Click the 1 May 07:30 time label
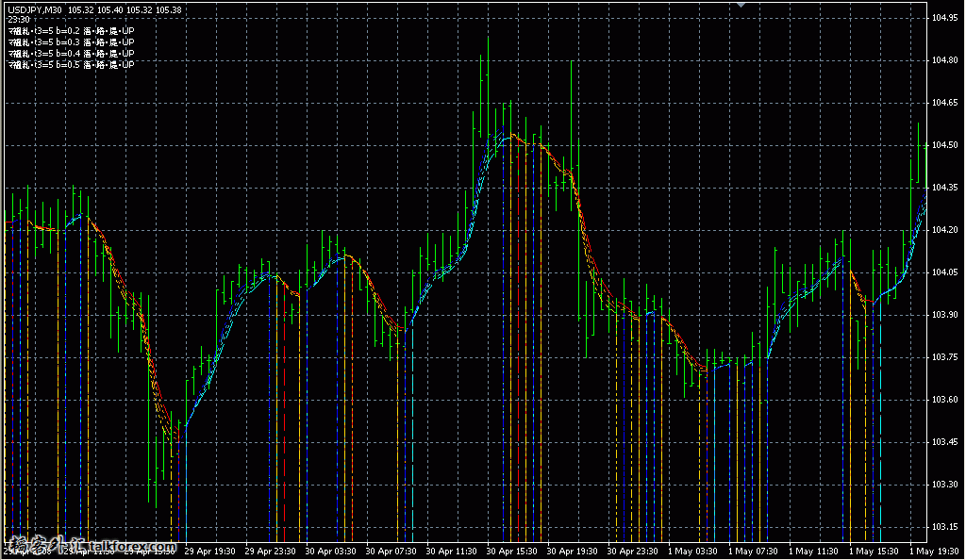Viewport: 966px width, 560px height. pyautogui.click(x=753, y=552)
